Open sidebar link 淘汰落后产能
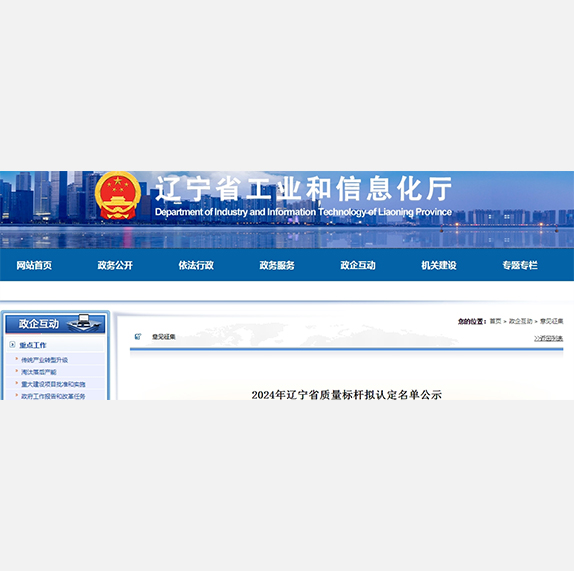Image resolution: width=574 pixels, height=571 pixels. click(38, 372)
